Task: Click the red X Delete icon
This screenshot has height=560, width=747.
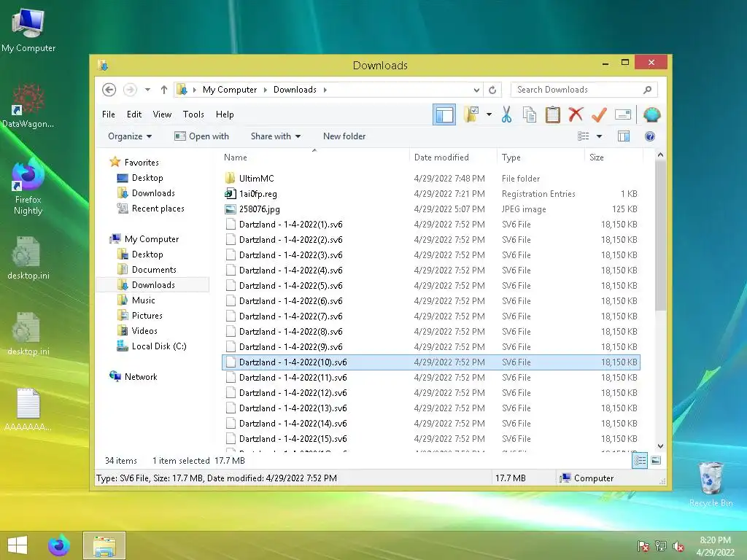Action: [x=576, y=114]
